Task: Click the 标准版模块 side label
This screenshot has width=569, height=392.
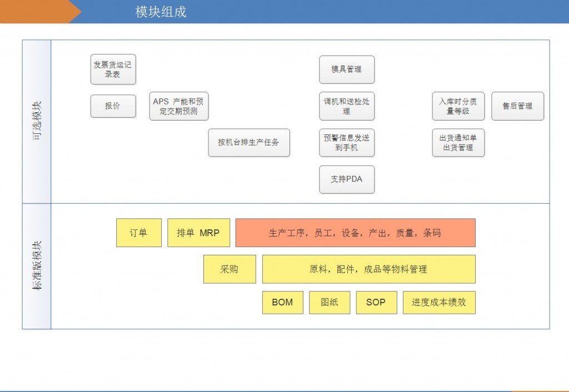Action: click(36, 265)
